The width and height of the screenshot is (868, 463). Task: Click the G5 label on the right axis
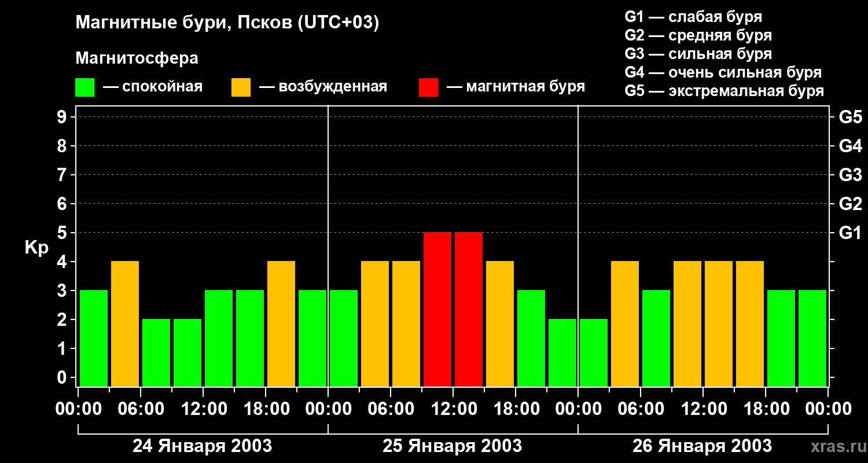click(x=850, y=117)
